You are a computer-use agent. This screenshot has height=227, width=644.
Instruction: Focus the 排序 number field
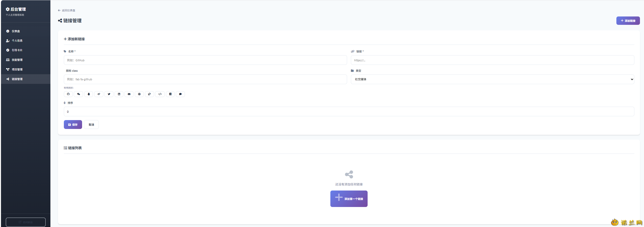pyautogui.click(x=349, y=112)
